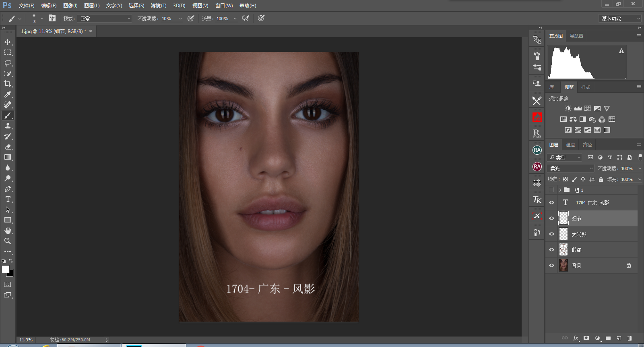Open layer 不透明度 100% dropdown arrow

point(640,168)
